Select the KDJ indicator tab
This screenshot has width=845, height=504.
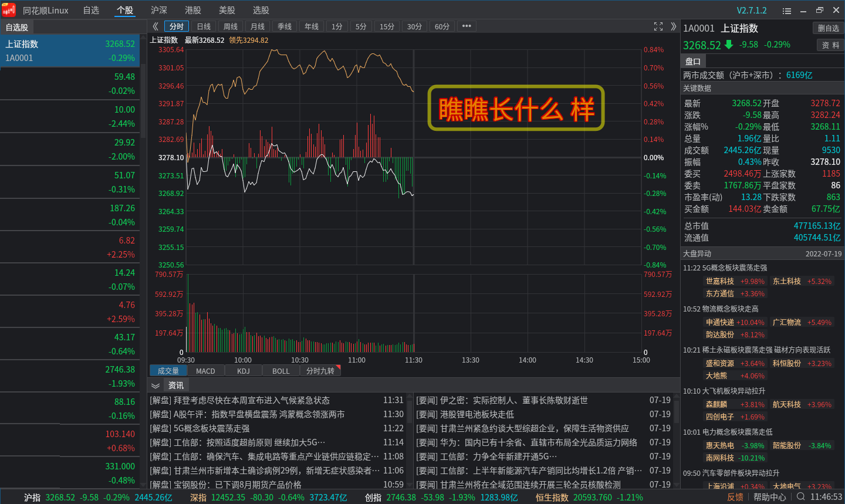[244, 371]
